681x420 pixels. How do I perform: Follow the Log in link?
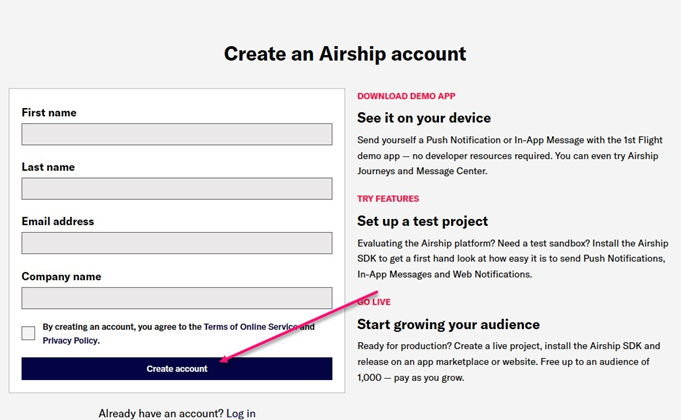point(241,413)
